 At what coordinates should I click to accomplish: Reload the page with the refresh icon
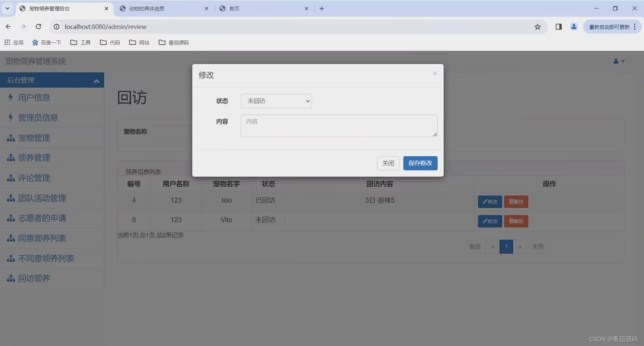38,27
